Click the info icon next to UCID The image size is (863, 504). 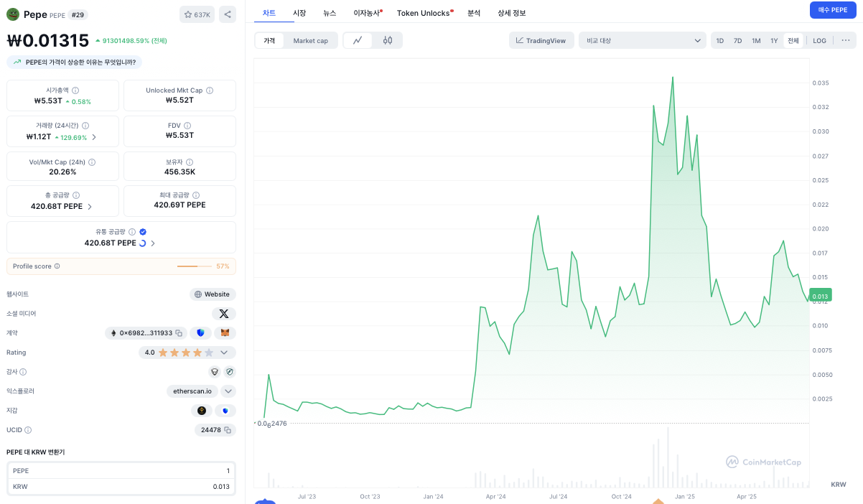point(28,430)
